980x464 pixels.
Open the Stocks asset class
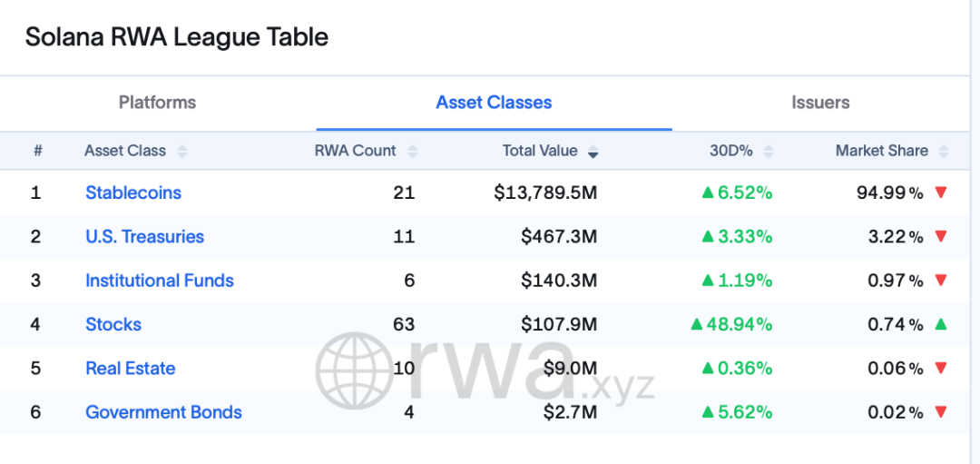113,324
